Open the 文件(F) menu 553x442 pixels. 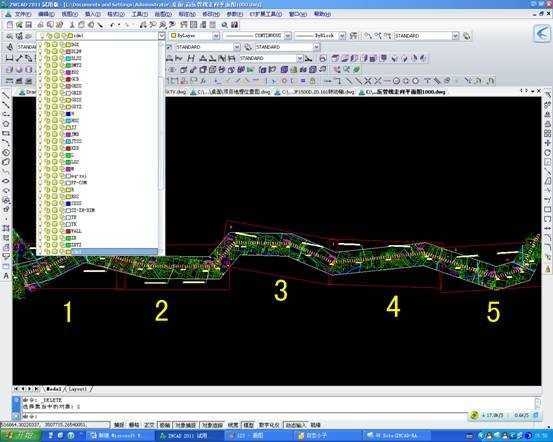pyautogui.click(x=23, y=14)
